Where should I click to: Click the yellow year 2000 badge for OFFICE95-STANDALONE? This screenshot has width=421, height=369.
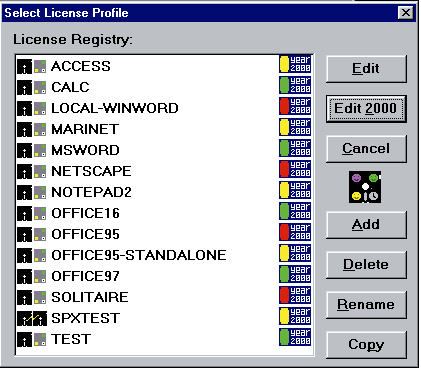pos(295,253)
